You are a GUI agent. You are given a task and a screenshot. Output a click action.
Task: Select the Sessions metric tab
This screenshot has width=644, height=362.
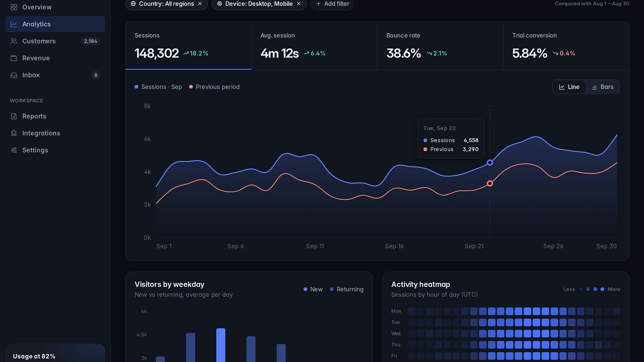coord(188,46)
